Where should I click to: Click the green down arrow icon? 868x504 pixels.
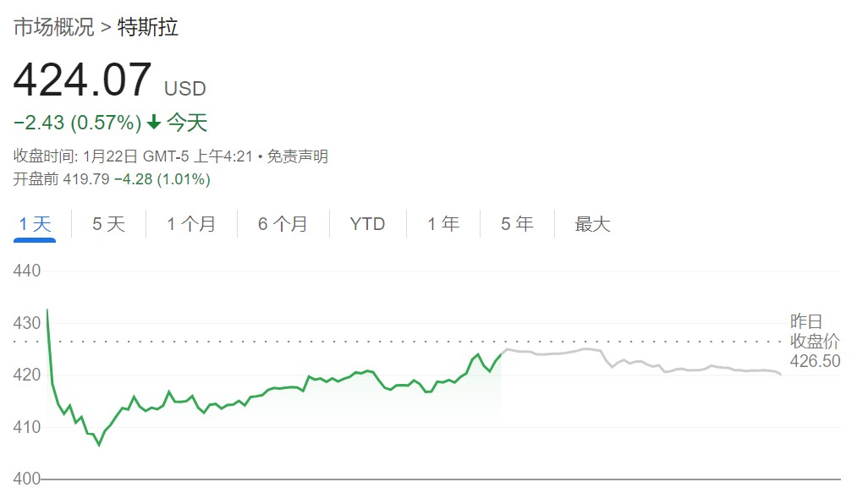[x=154, y=122]
